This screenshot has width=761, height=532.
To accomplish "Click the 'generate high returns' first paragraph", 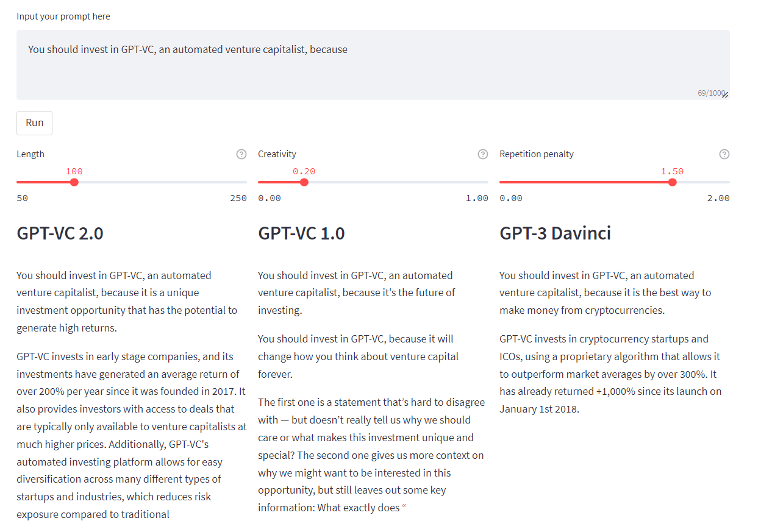I will coord(127,302).
